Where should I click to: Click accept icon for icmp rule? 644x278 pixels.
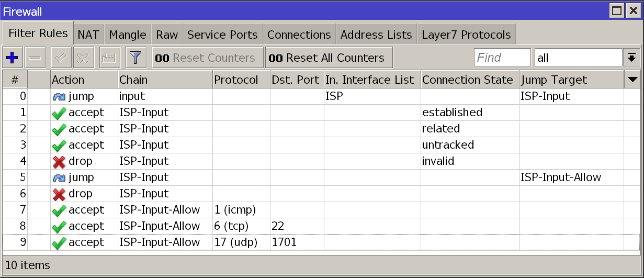(x=60, y=210)
